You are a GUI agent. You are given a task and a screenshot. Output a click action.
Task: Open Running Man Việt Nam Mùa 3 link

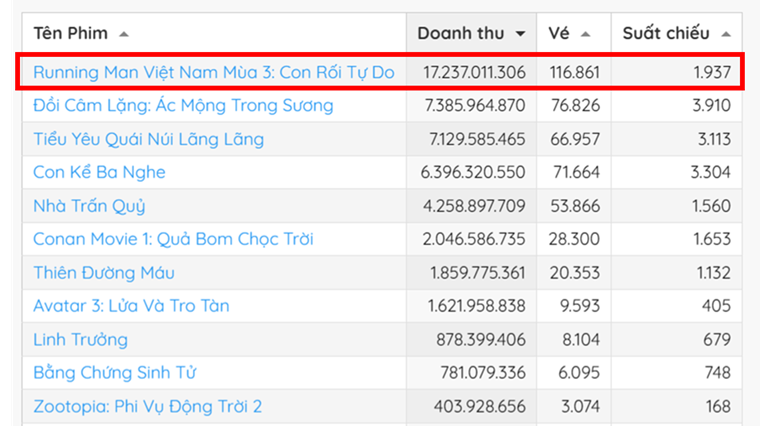[213, 72]
